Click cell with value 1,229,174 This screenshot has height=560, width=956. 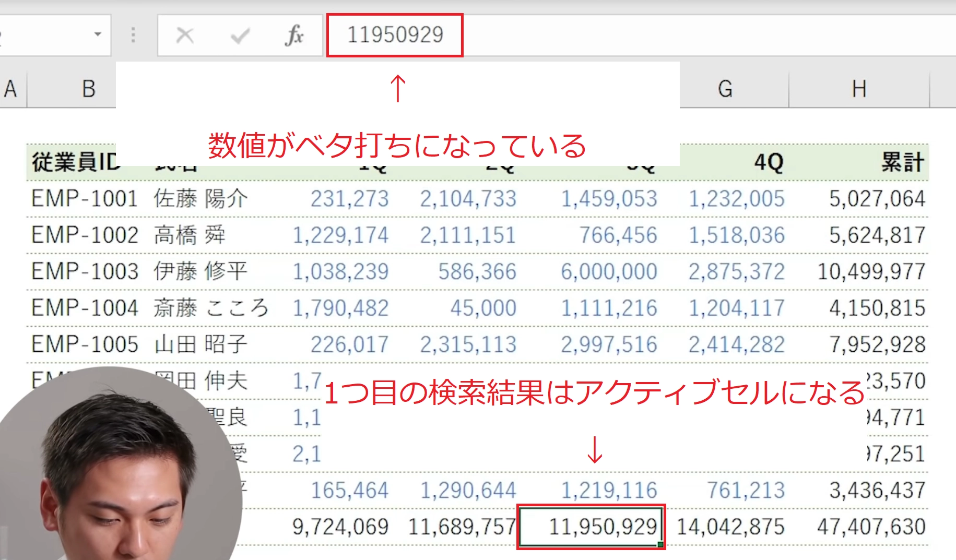point(340,235)
